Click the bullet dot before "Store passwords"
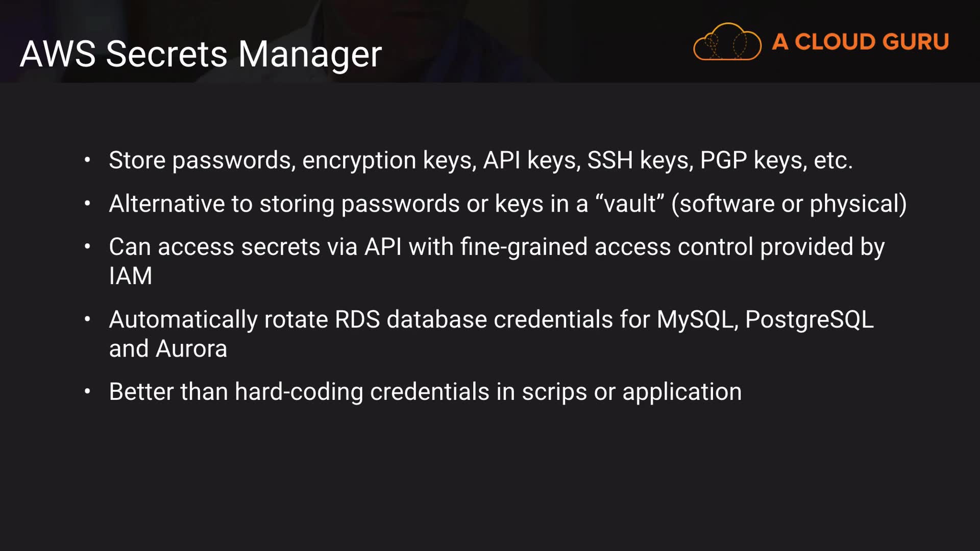 pos(87,160)
